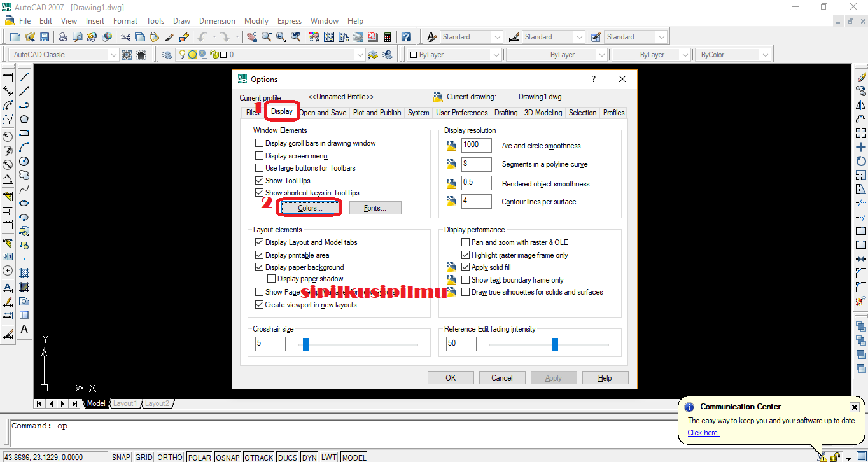Select the Layout1 drawing tab
Image resolution: width=868 pixels, height=462 pixels.
124,403
